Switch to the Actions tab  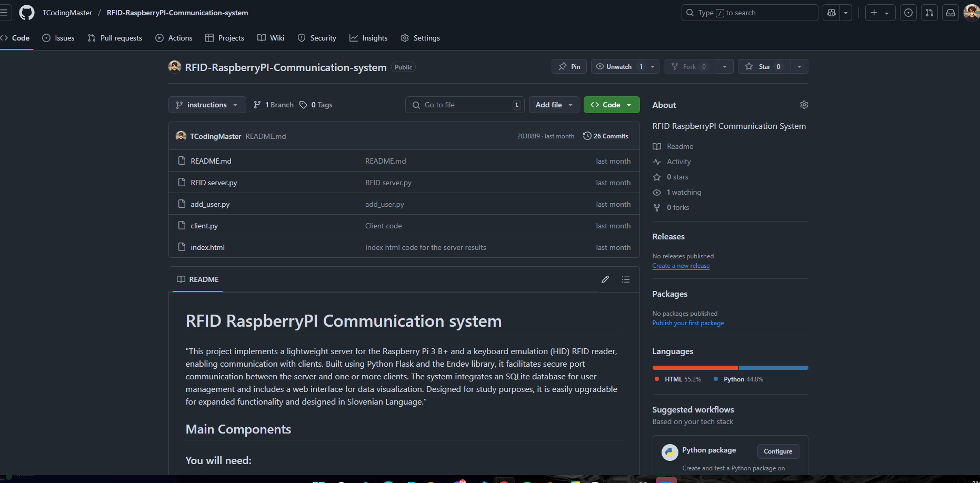[174, 38]
